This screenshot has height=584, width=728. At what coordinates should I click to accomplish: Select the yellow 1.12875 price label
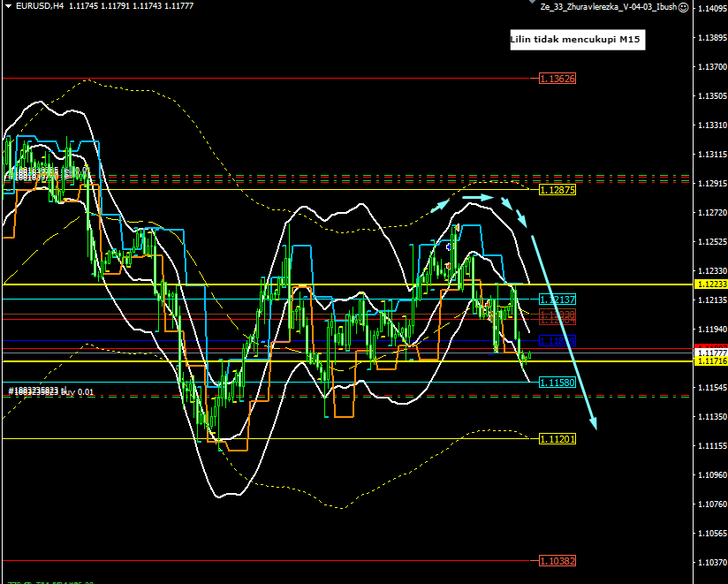tap(557, 189)
